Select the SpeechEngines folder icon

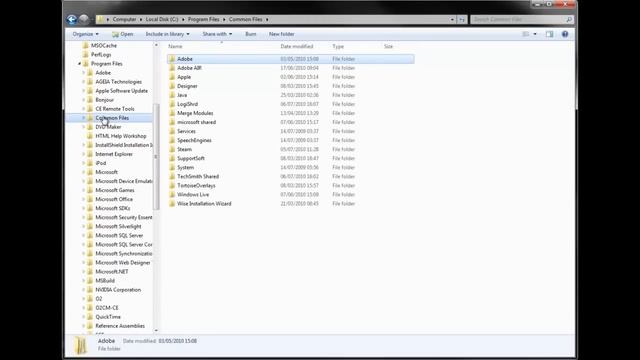[x=172, y=140]
